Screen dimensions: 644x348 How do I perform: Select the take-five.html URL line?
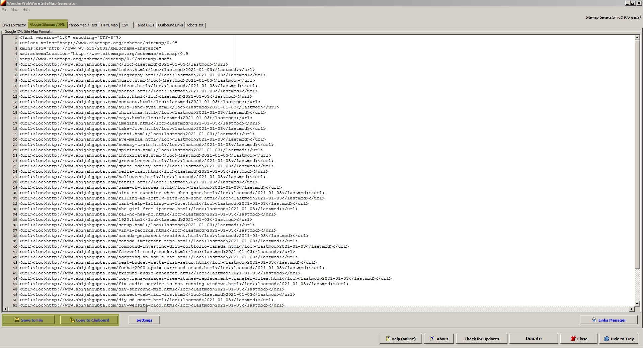[143, 128]
